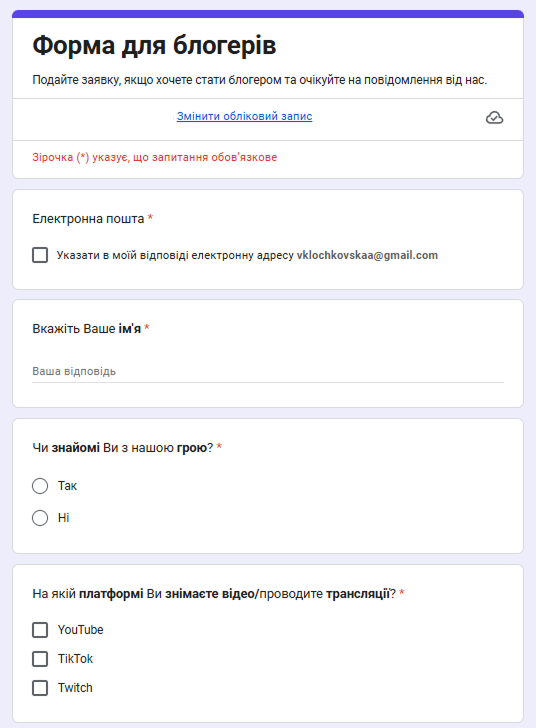536x728 pixels.
Task: Click the red asterisk after трансляції question
Action: coord(402,592)
